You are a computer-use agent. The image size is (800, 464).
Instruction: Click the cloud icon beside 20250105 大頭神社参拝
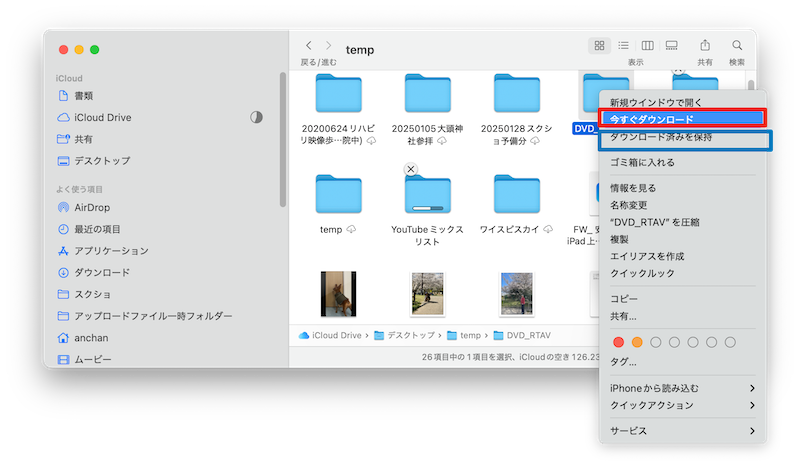pyautogui.click(x=442, y=141)
